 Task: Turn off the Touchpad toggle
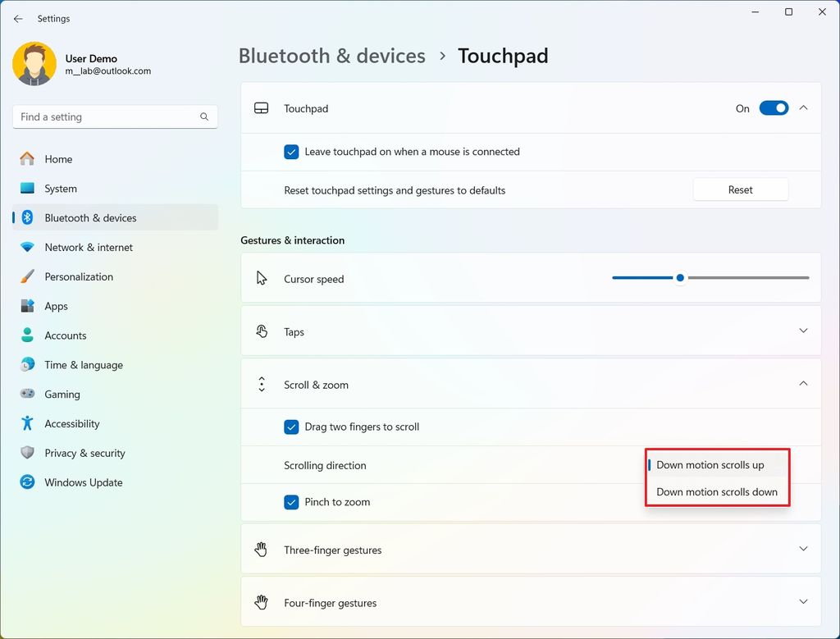[x=772, y=107]
